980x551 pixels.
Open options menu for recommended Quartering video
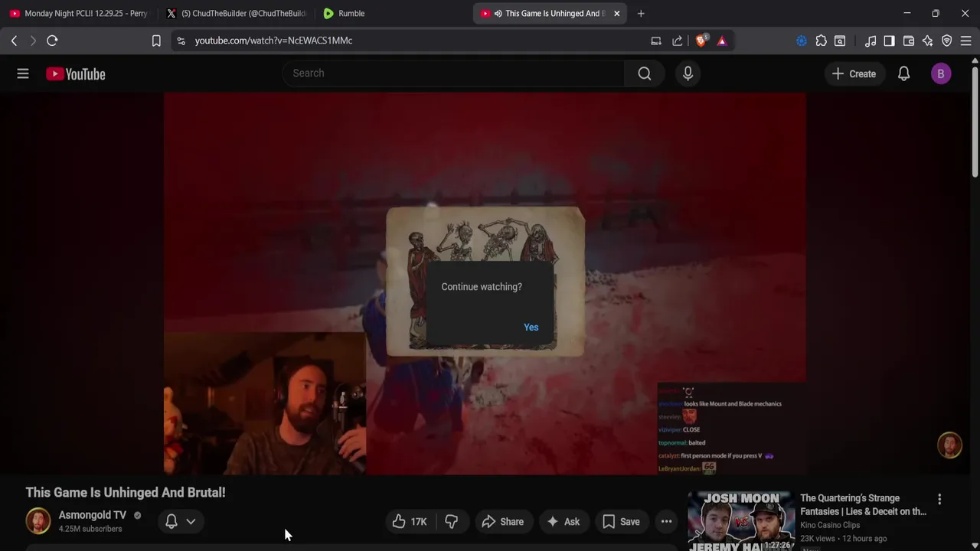(939, 499)
